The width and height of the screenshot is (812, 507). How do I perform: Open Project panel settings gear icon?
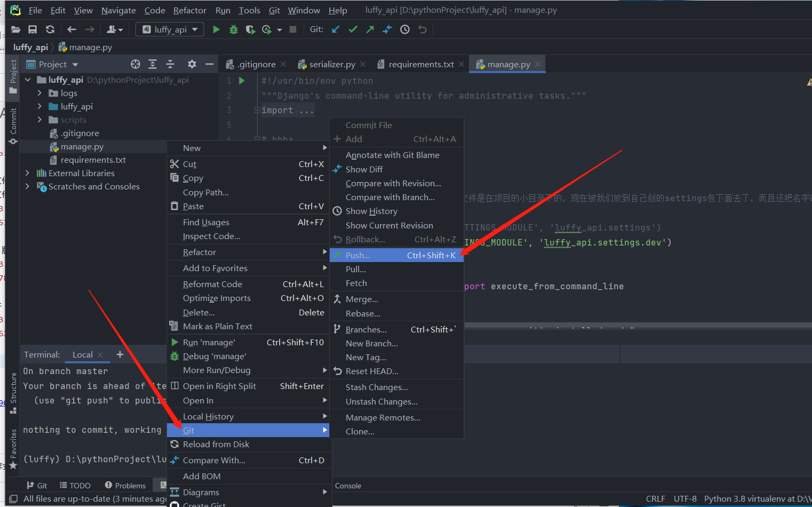coord(192,64)
